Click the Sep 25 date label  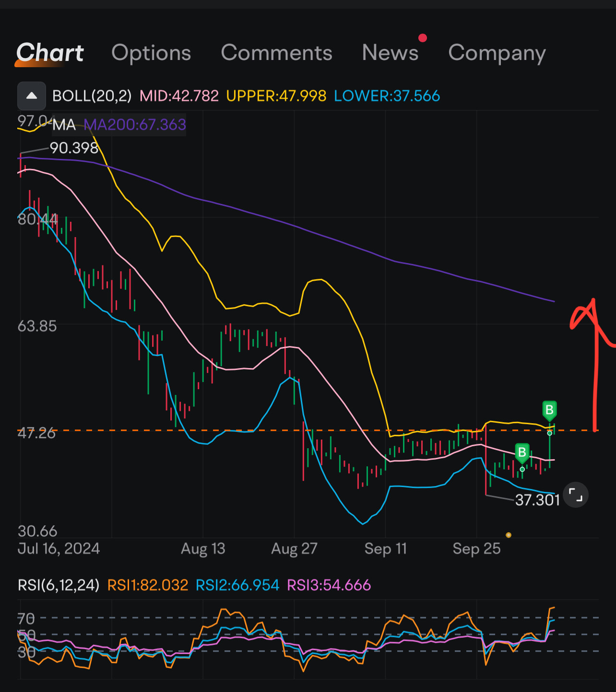[476, 549]
